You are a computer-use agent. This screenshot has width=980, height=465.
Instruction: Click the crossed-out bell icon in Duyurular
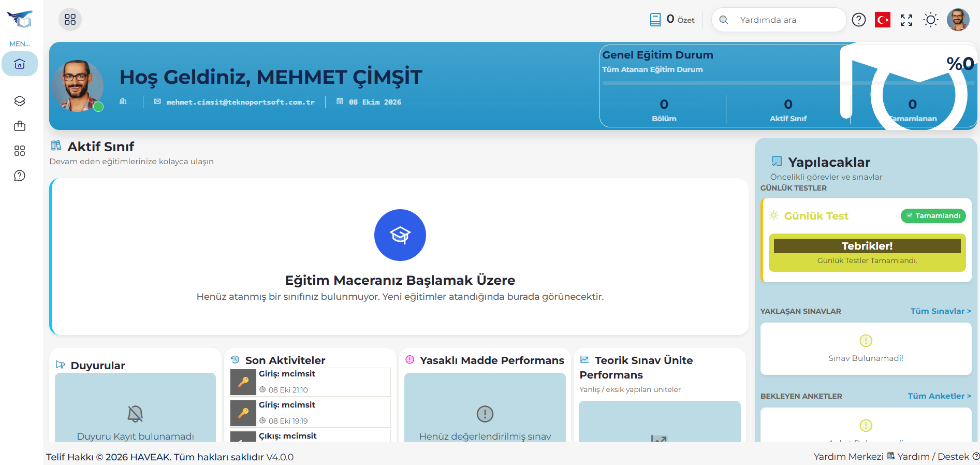pos(135,414)
